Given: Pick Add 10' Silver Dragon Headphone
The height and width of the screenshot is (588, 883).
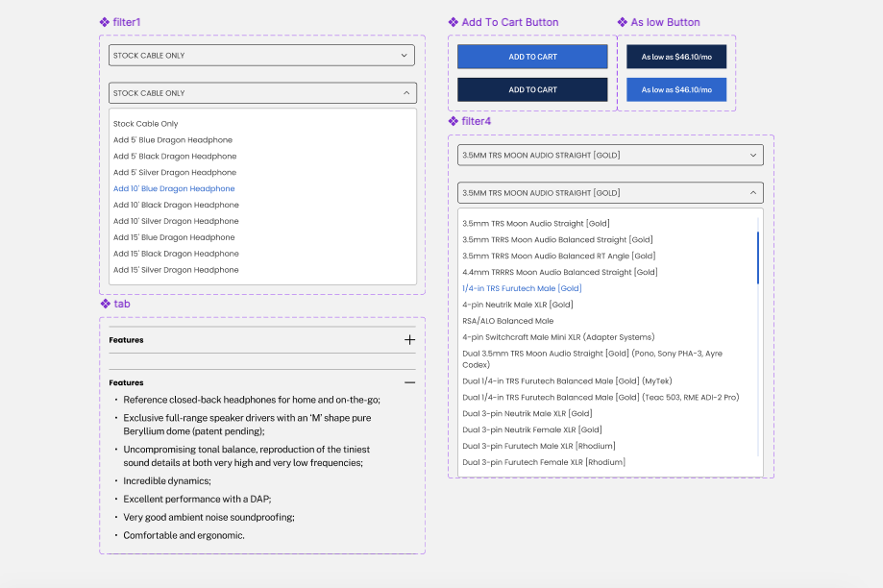Looking at the screenshot, I should [176, 221].
